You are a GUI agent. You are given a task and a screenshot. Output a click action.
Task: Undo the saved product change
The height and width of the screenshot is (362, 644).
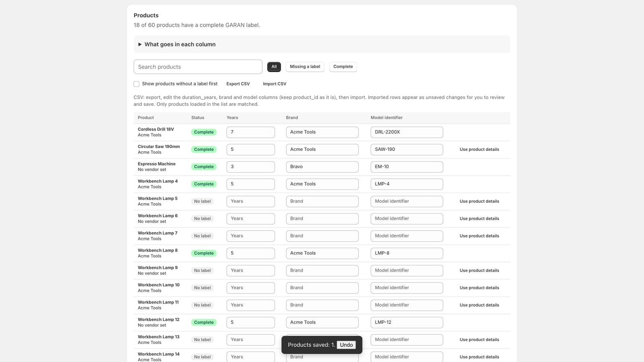tap(346, 345)
